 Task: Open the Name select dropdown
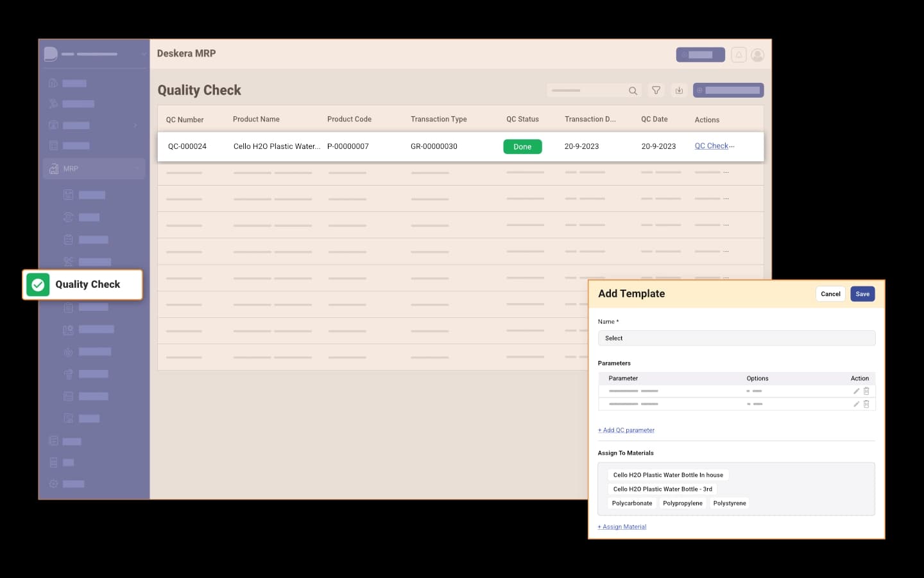tap(736, 338)
